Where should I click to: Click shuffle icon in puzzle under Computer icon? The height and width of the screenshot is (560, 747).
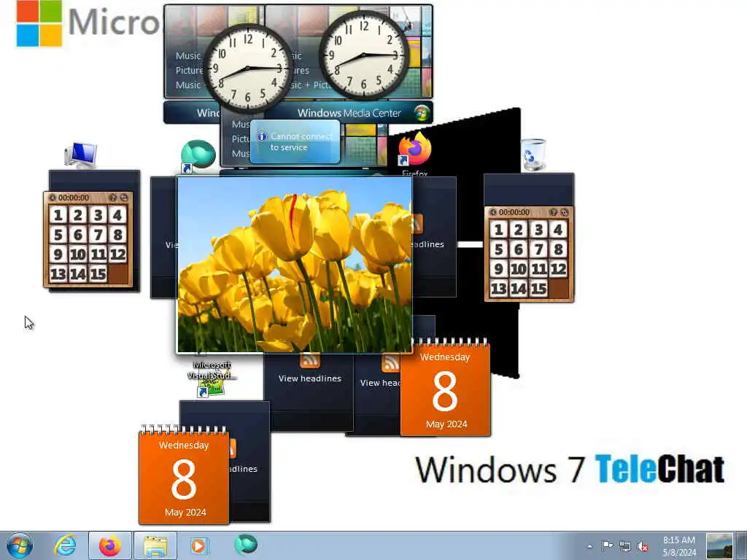tap(124, 197)
